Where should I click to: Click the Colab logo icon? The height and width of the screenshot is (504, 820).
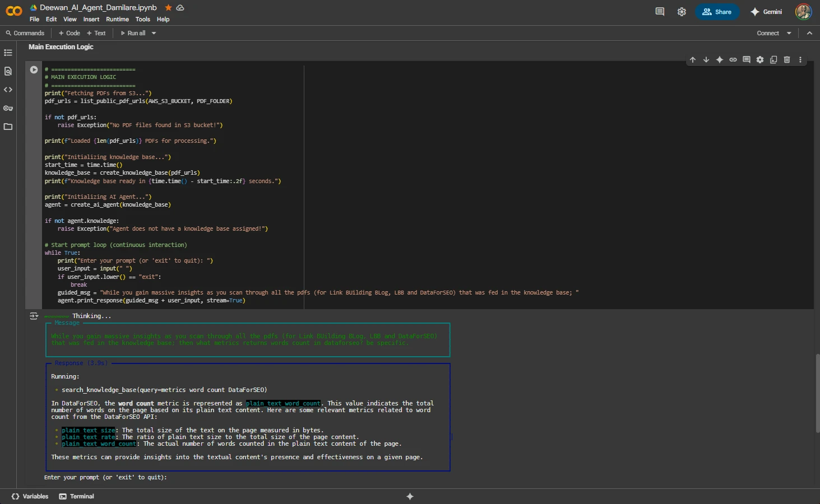[x=13, y=11]
